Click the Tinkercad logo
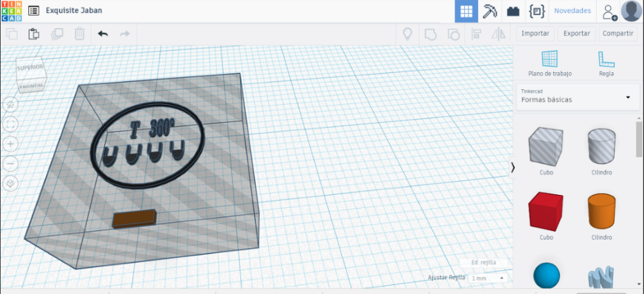This screenshot has height=294, width=644. (11, 11)
